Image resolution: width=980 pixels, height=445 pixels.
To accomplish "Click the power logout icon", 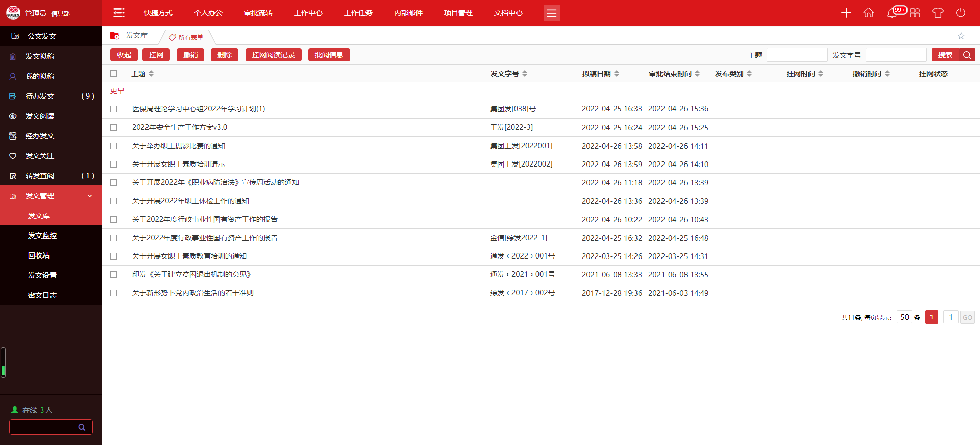I will 960,13.
